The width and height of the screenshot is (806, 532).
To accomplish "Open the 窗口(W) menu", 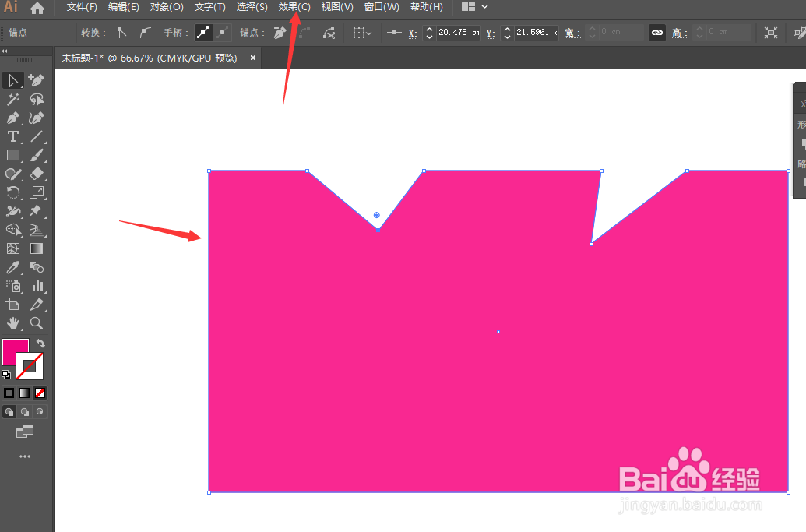I will (382, 7).
